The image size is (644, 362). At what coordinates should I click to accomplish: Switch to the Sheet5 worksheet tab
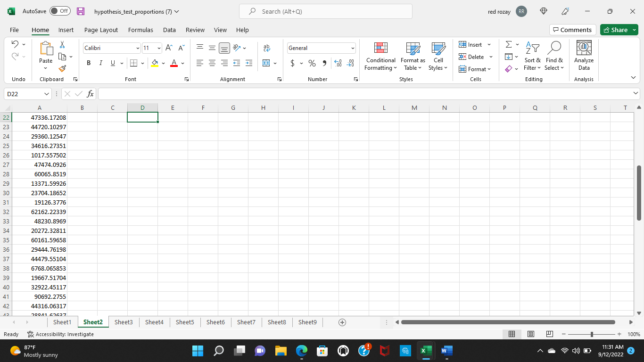tap(185, 322)
